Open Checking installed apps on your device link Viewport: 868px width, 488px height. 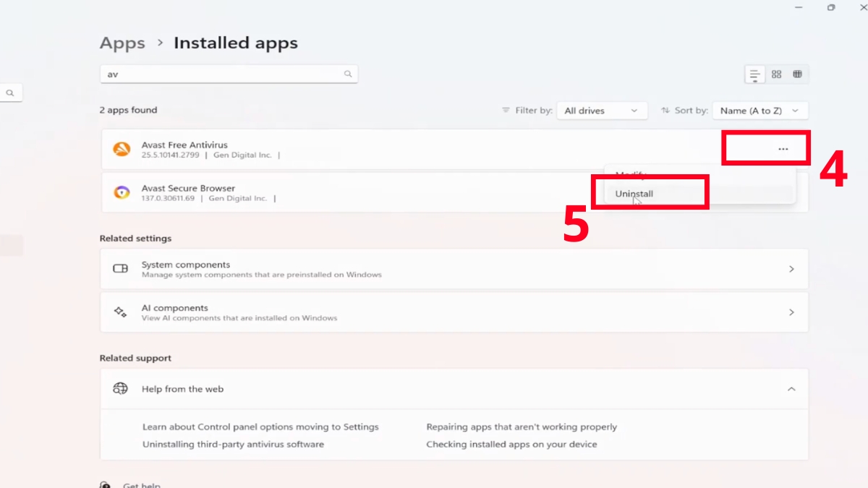[x=511, y=445]
